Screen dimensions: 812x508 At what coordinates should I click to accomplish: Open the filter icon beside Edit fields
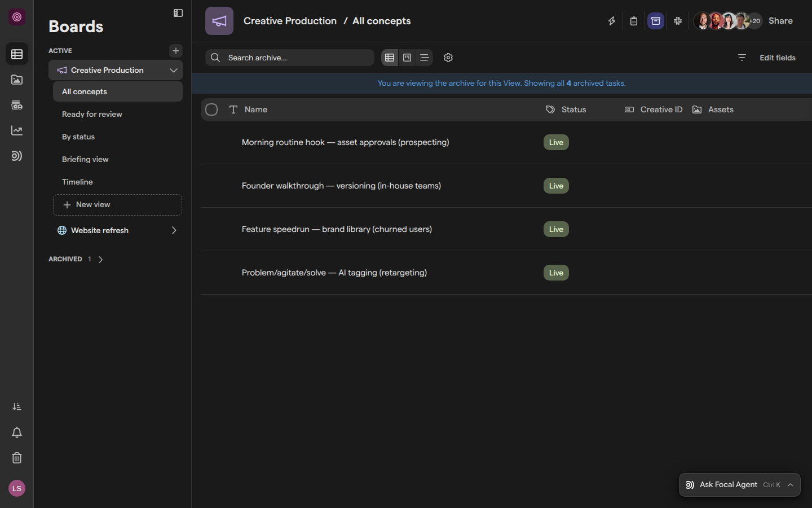tap(742, 58)
